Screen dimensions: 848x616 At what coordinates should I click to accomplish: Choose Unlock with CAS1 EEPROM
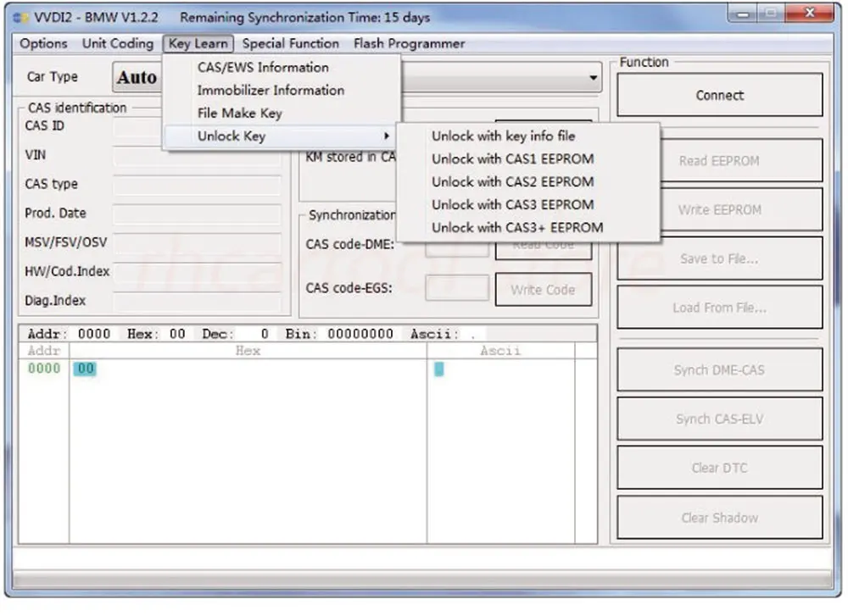[x=527, y=158]
